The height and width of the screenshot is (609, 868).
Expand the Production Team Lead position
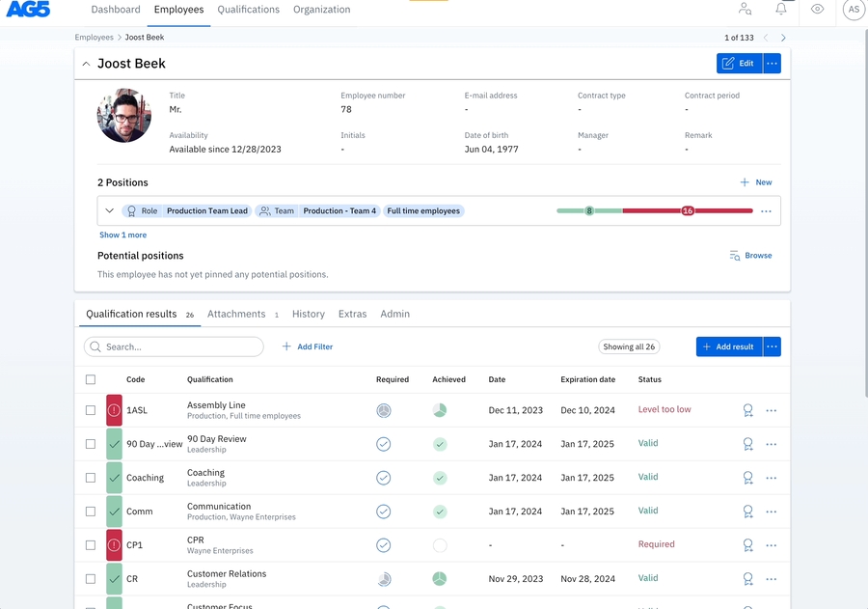click(x=109, y=210)
